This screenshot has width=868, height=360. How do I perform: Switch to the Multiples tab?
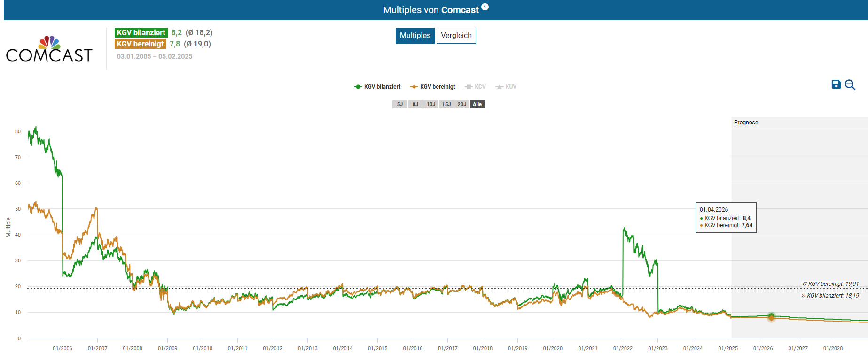(x=415, y=36)
